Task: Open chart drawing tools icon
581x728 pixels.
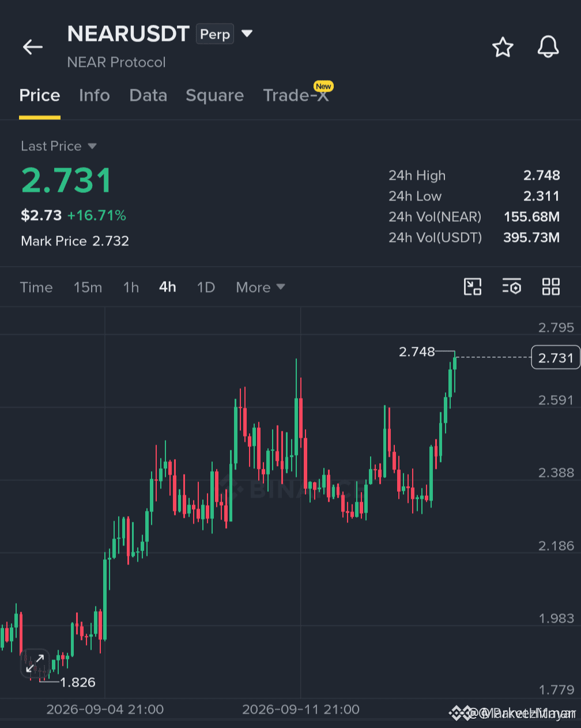Action: tap(473, 287)
